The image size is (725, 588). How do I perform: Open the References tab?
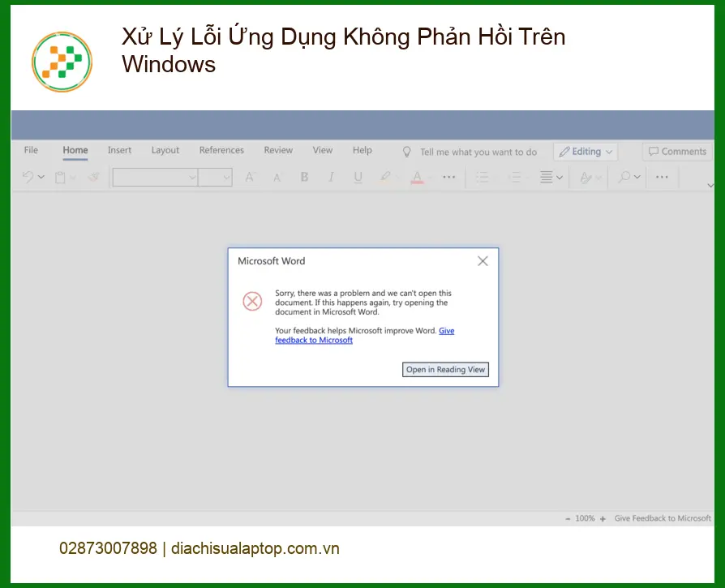pyautogui.click(x=221, y=150)
